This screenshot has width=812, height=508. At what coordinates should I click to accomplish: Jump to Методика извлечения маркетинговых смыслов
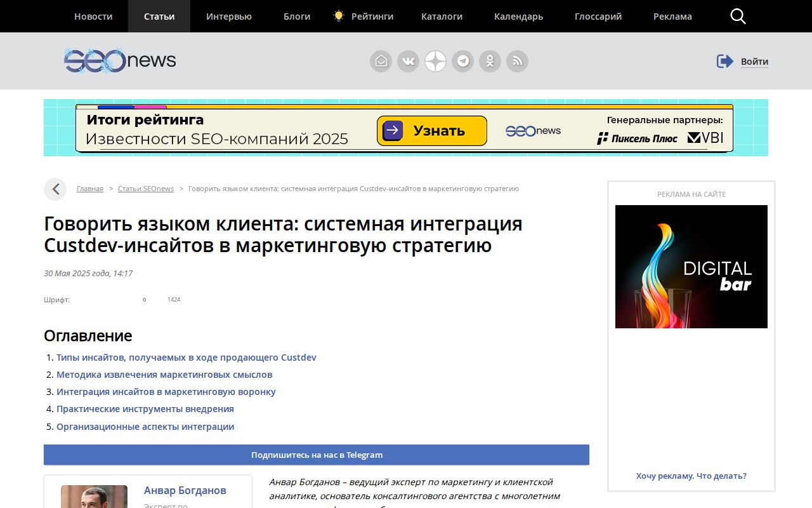[164, 375]
